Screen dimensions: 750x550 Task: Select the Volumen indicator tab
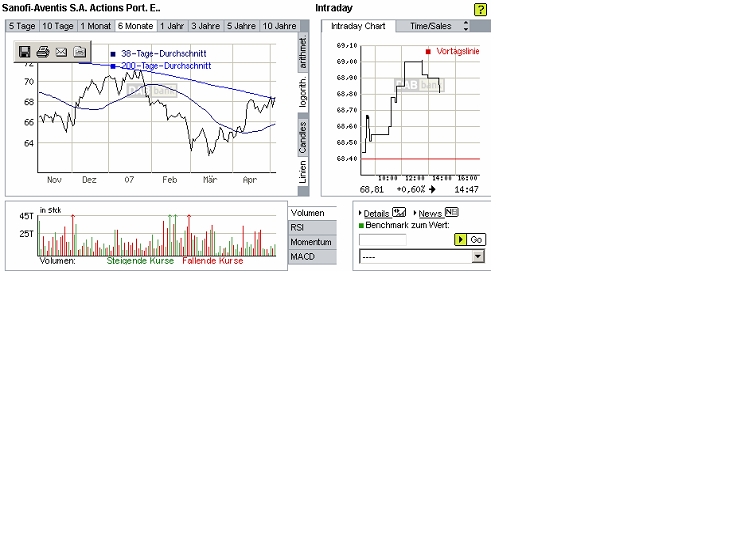[312, 213]
